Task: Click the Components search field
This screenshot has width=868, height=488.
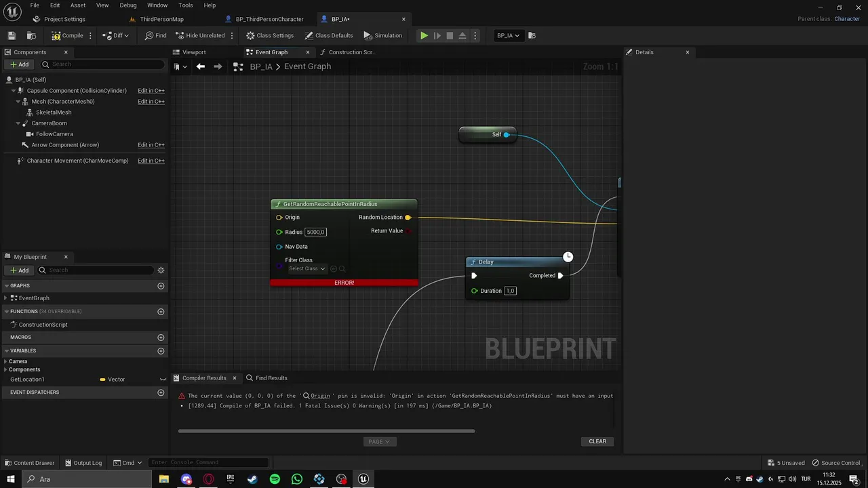Action: coord(102,64)
